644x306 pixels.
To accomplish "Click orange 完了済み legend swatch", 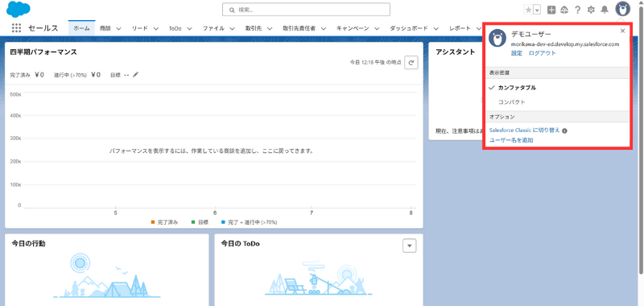I will click(153, 222).
